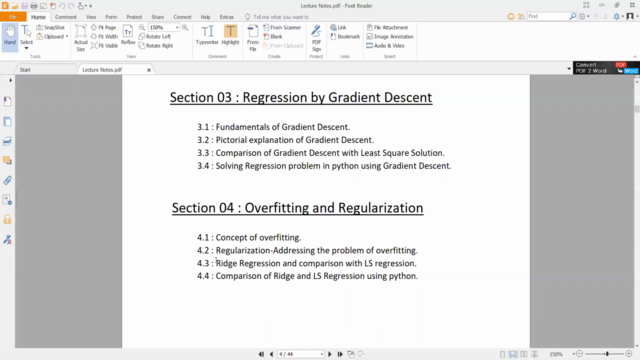Image resolution: width=640 pixels, height=360 pixels.
Task: Switch to the Comment ribbon tab
Action: point(66,17)
